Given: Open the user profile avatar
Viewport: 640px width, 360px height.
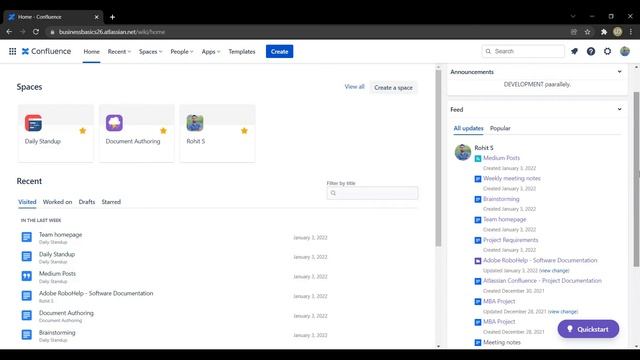Looking at the screenshot, I should click(x=624, y=51).
